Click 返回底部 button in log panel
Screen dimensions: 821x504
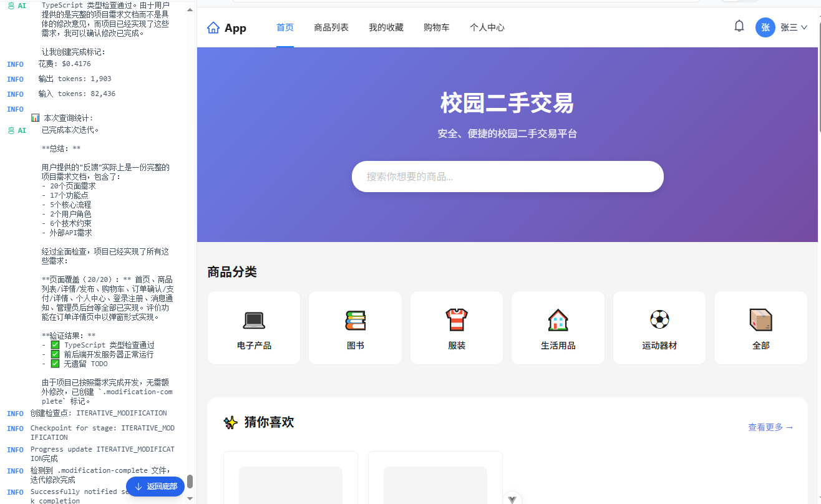click(155, 487)
